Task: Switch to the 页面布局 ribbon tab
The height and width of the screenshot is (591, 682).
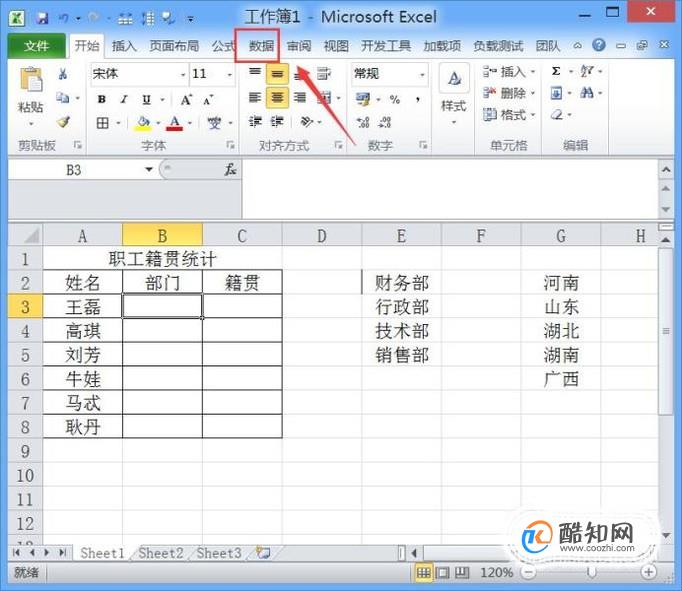Action: pos(174,46)
